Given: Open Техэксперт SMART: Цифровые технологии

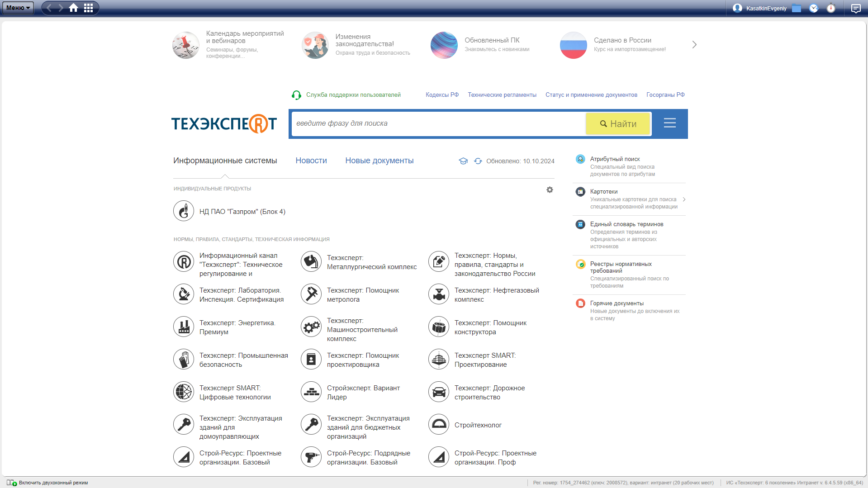Looking at the screenshot, I should [x=223, y=393].
